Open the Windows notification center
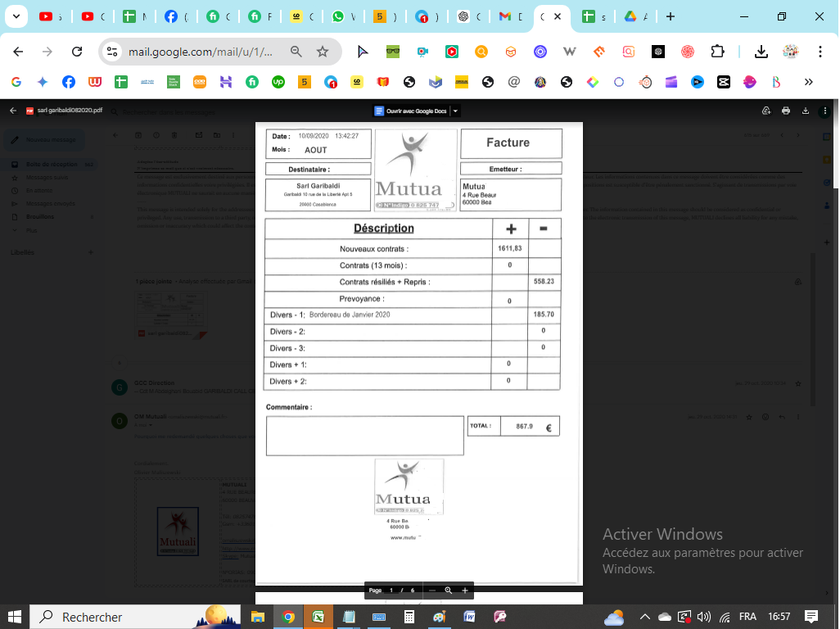The image size is (840, 629). pyautogui.click(x=811, y=617)
